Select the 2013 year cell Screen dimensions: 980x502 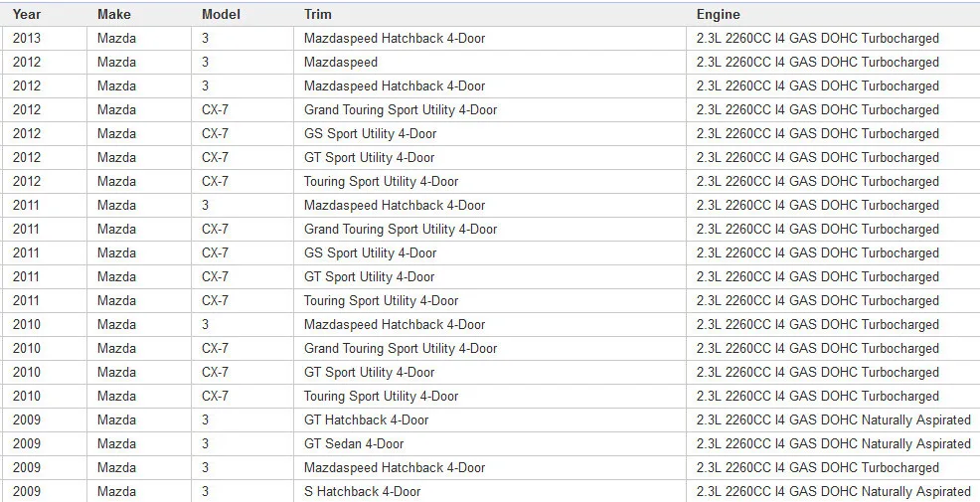(x=45, y=38)
